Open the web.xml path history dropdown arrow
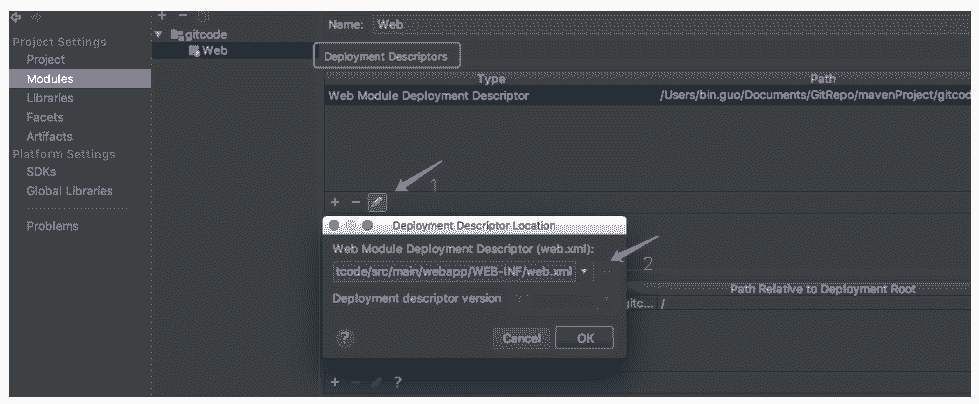 tap(585, 271)
